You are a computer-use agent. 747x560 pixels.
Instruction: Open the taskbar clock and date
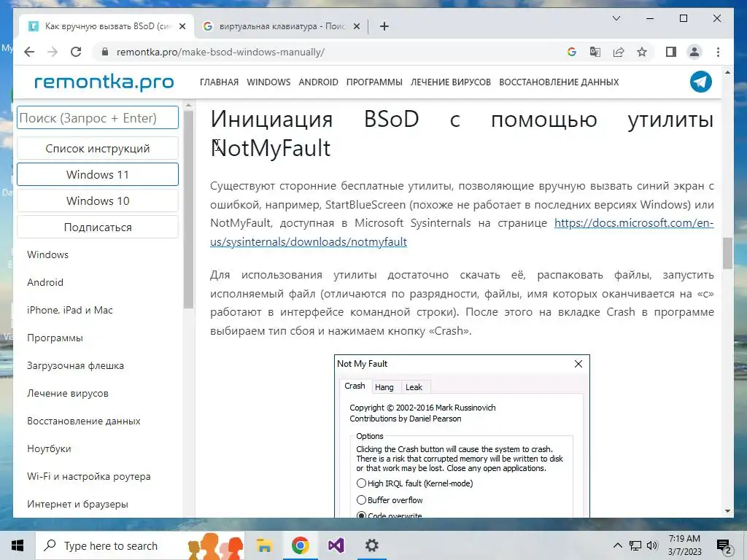[x=684, y=545]
